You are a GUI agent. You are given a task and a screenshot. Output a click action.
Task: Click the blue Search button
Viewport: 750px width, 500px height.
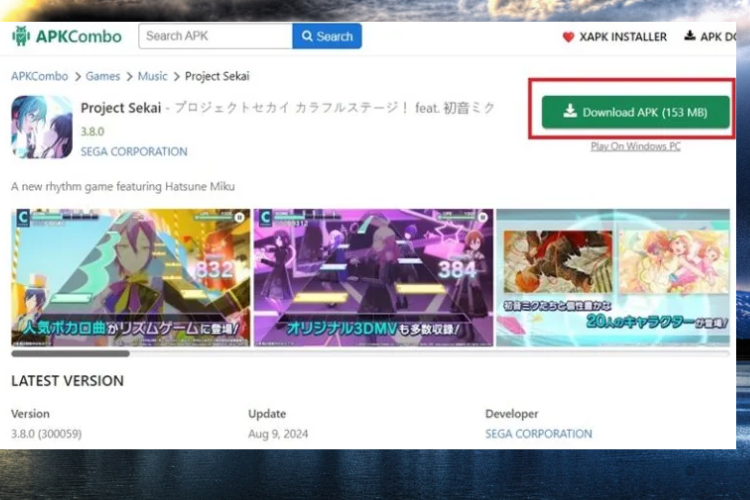(327, 36)
